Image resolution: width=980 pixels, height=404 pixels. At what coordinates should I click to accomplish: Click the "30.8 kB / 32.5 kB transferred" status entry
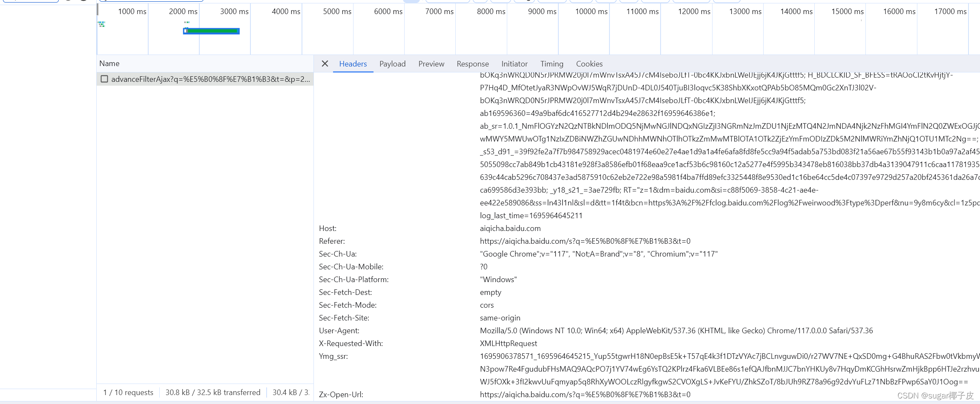coord(213,392)
